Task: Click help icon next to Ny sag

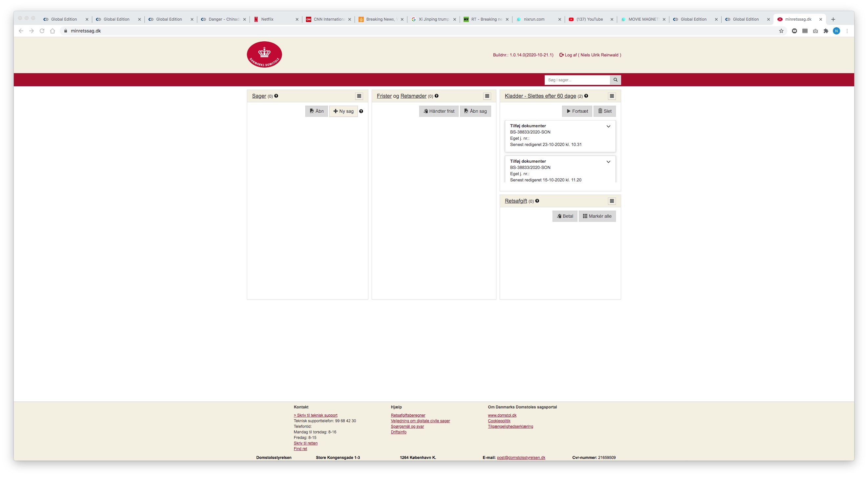Action: pyautogui.click(x=361, y=112)
